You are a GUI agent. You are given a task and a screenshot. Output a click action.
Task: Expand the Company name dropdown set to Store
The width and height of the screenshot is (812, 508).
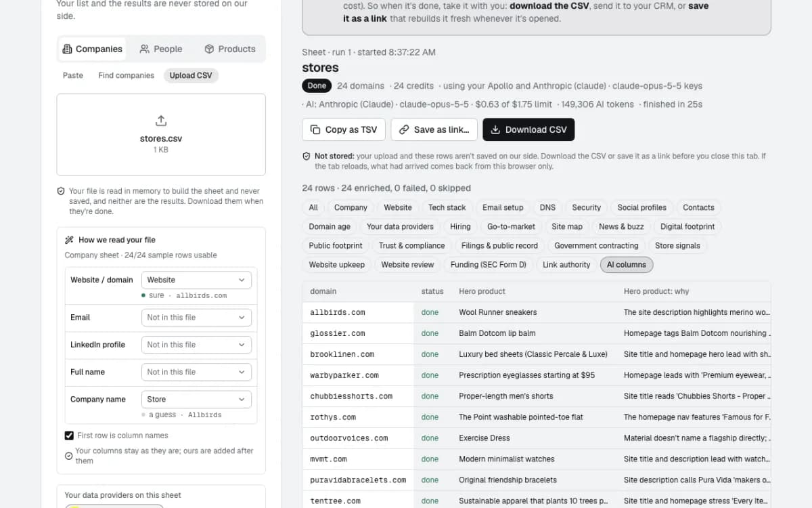(196, 400)
